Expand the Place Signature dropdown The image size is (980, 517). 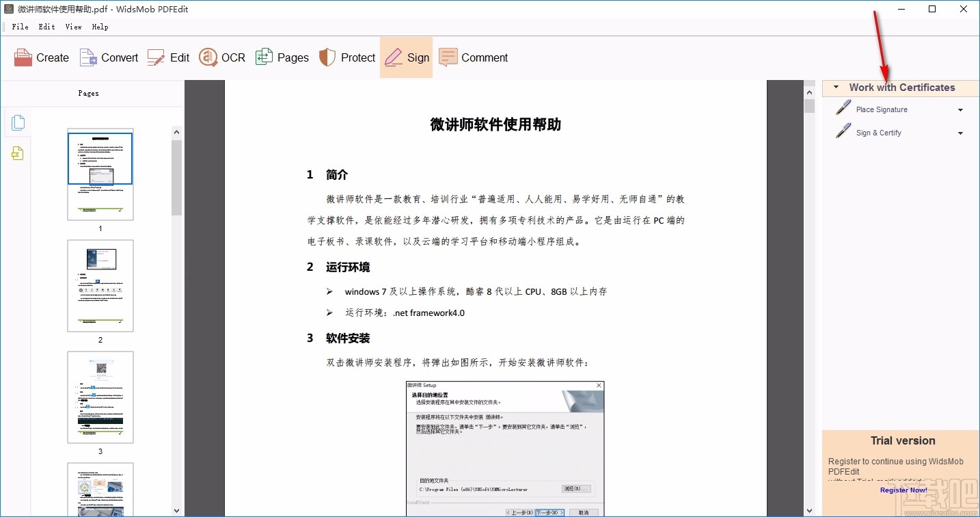(x=959, y=109)
